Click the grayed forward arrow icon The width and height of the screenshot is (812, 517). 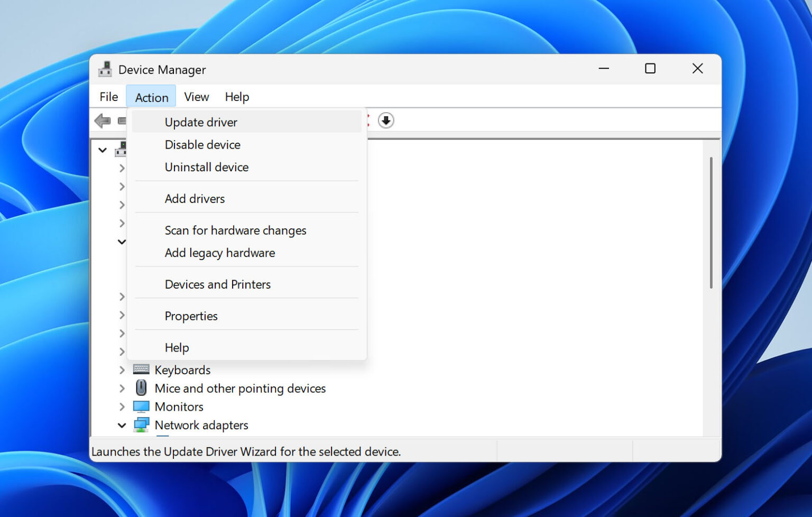[x=123, y=120]
